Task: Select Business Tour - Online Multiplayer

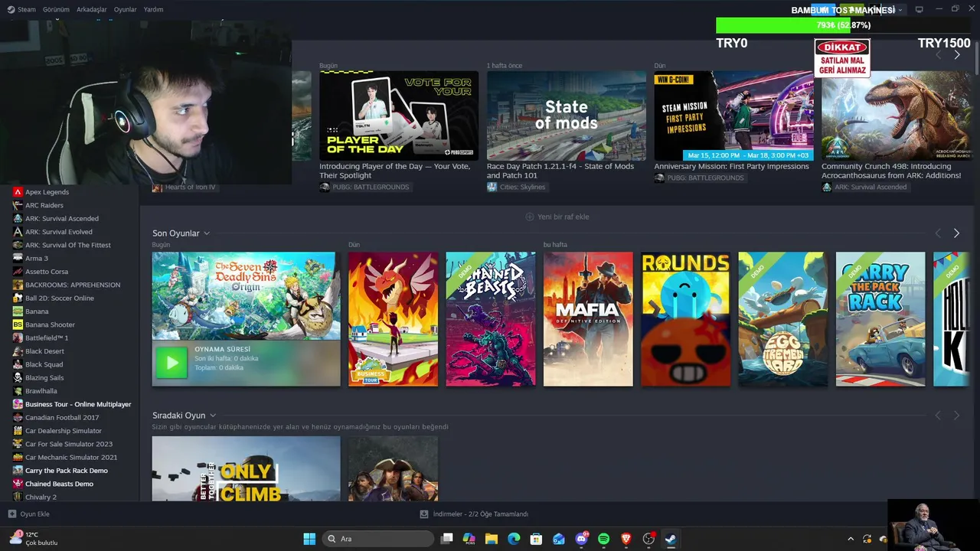Action: tap(78, 404)
